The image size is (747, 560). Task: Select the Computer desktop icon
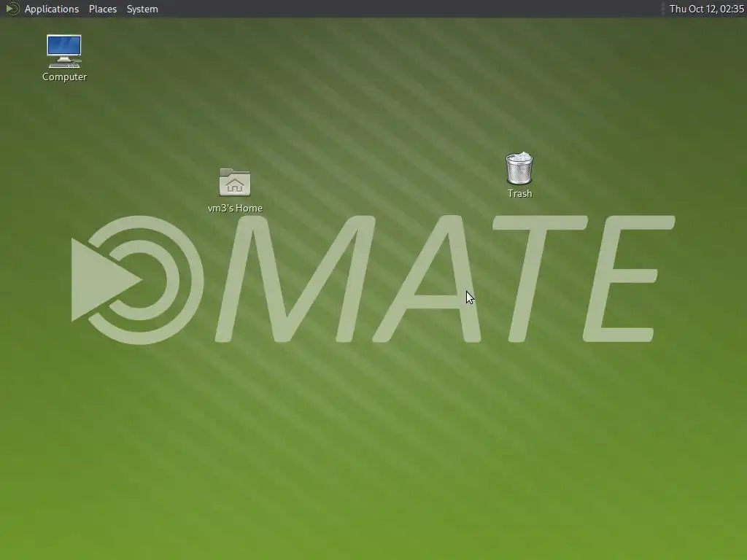(x=64, y=52)
